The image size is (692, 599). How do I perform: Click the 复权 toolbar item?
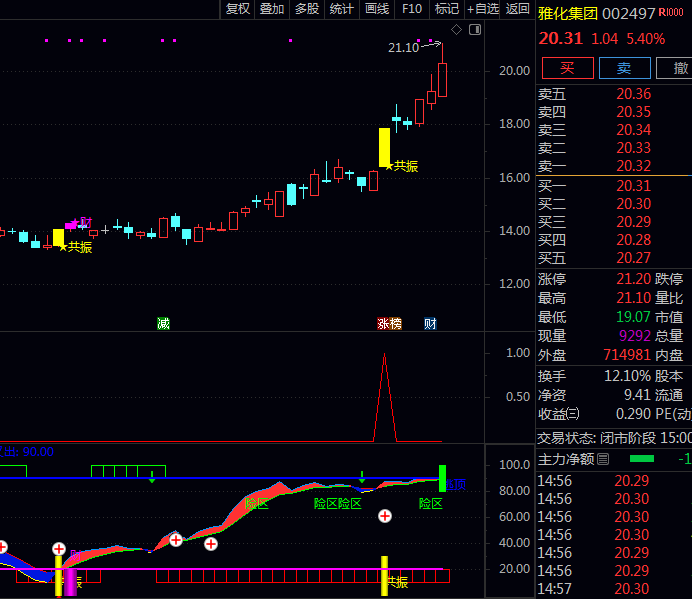237,9
